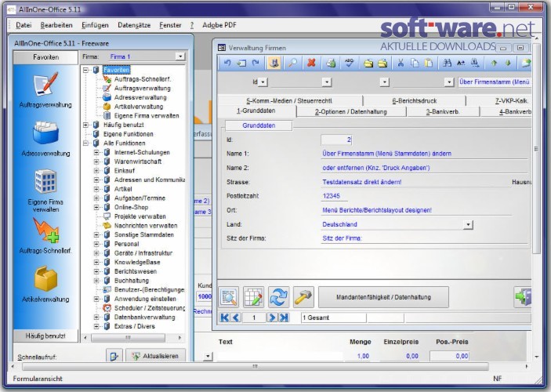Click the blue refresh arrows button
Screen dimensions: 551x392
pyautogui.click(x=278, y=297)
